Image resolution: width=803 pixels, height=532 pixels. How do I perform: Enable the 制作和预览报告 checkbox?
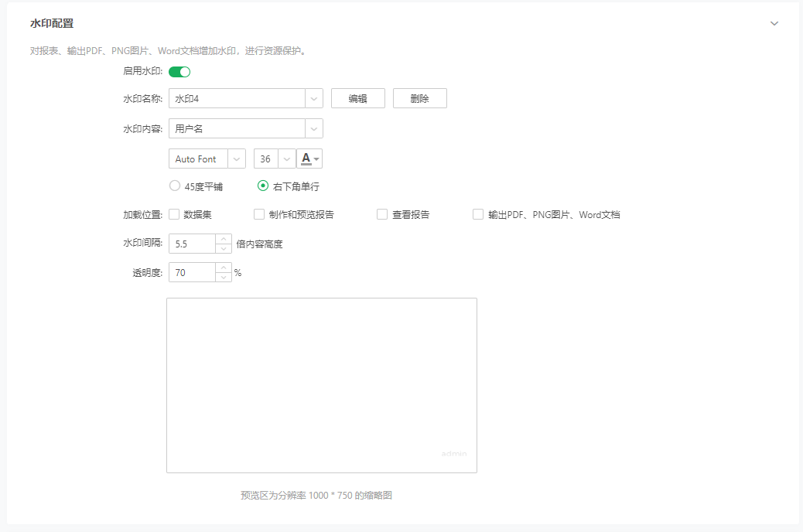pyautogui.click(x=259, y=215)
